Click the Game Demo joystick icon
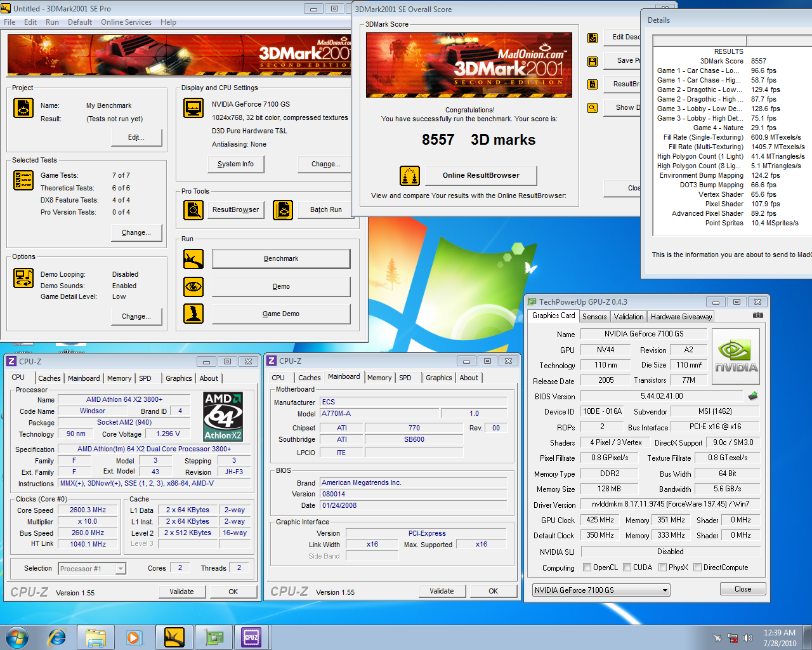Screen dimensions: 812x650 point(193,314)
